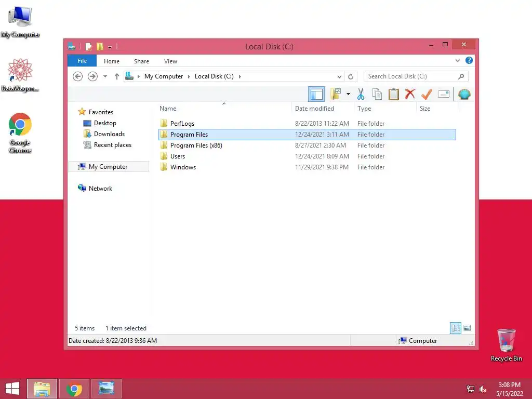Open the address bar history dropdown
Image resolution: width=532 pixels, height=399 pixels.
pyautogui.click(x=339, y=77)
